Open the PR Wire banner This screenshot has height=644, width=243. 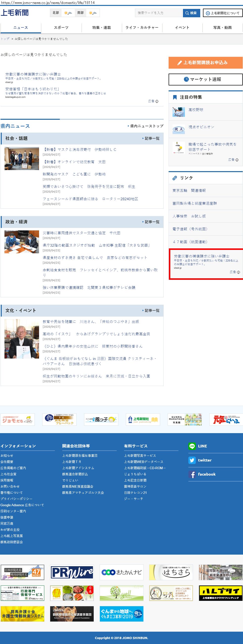(72, 572)
